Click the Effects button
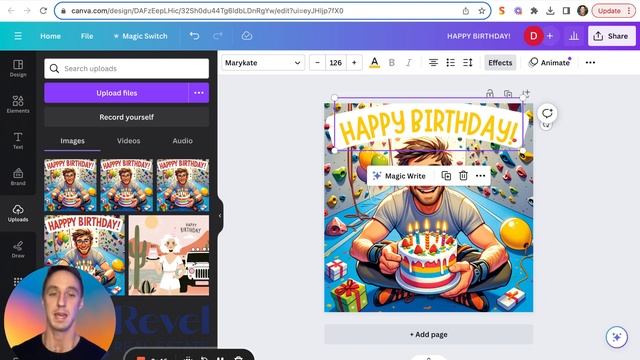 500,62
